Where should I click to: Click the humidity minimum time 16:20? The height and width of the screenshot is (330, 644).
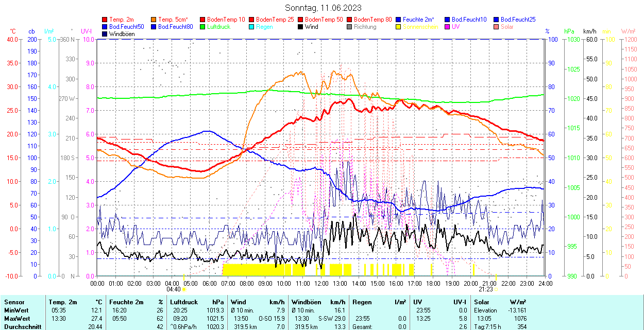pyautogui.click(x=118, y=310)
